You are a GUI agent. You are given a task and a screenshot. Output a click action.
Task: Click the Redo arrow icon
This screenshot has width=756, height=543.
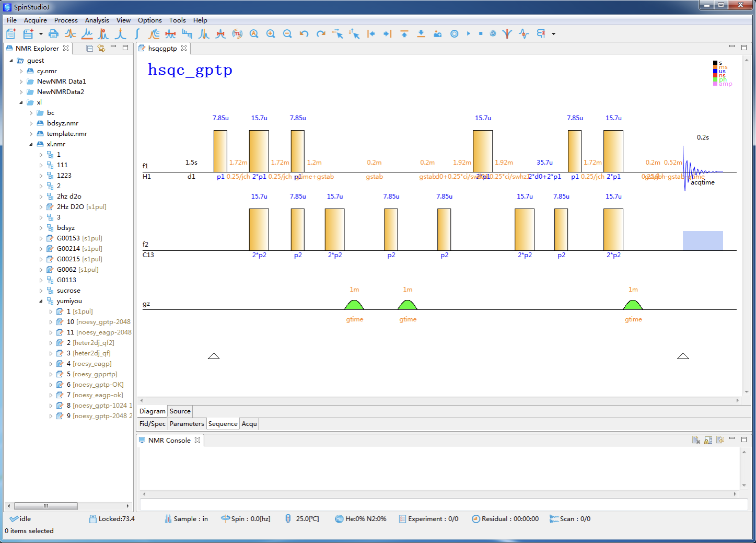point(321,34)
